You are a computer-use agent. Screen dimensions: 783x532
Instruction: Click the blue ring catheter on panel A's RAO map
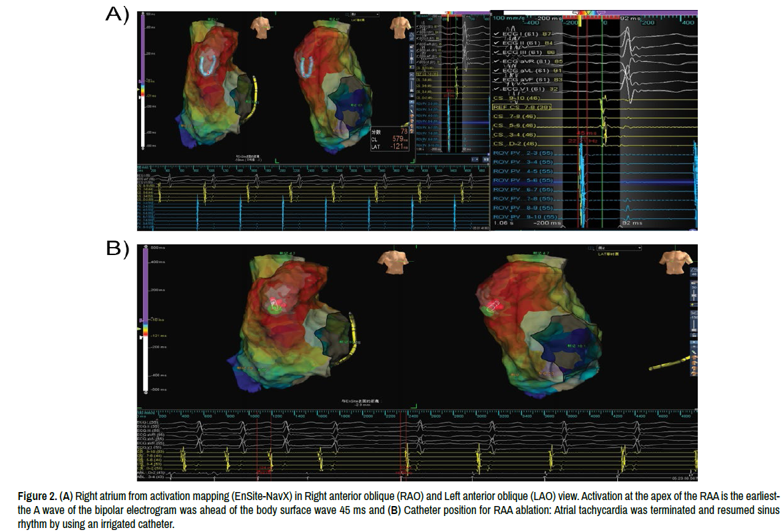tap(207, 64)
